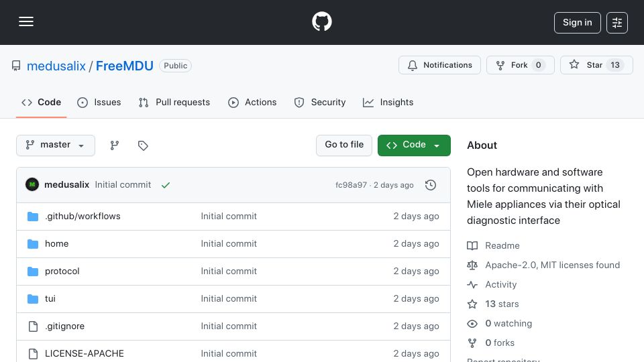Go to the GitHub homepage logo
Viewport: 644px width, 362px height.
[322, 21]
